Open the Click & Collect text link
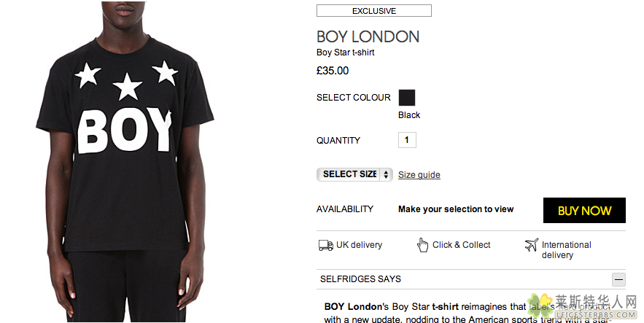This screenshot has width=644, height=323. pos(461,245)
